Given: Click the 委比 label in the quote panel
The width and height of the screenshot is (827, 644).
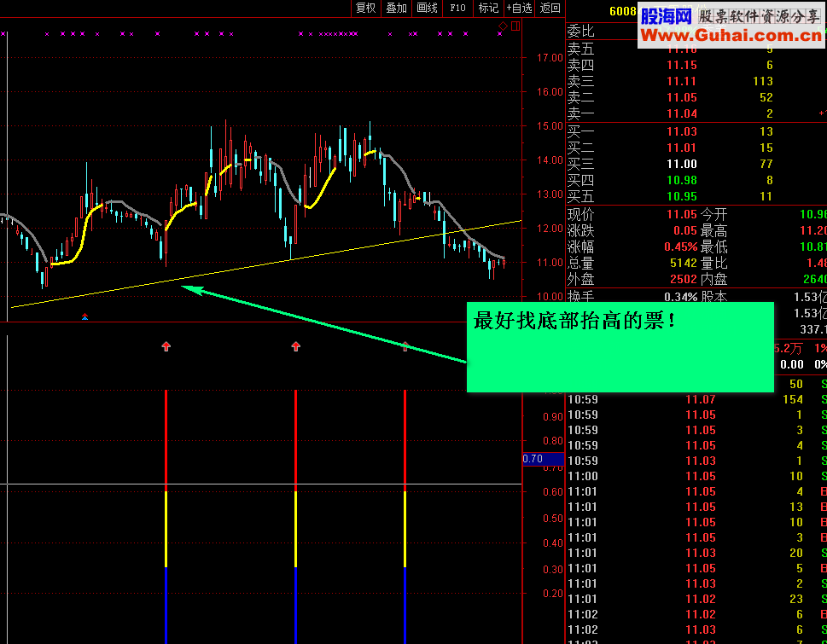Looking at the screenshot, I should 580,31.
